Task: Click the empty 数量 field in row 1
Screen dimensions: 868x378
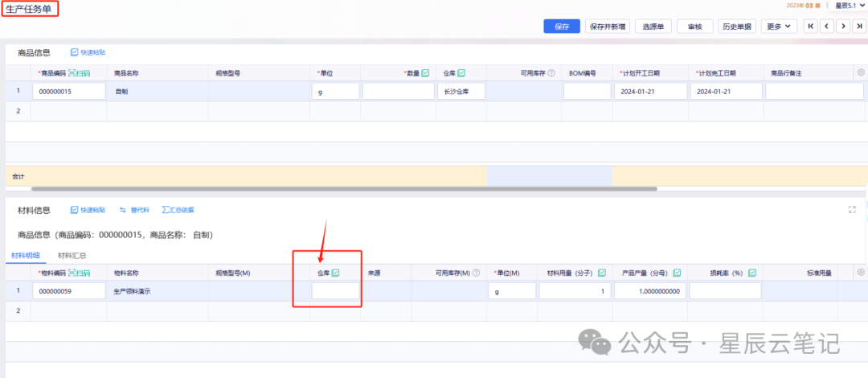Action: click(399, 92)
